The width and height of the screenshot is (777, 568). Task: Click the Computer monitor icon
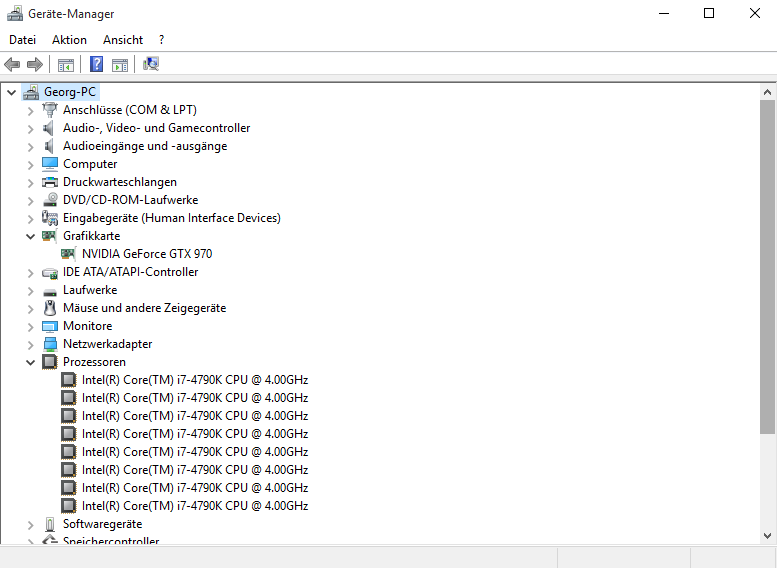(50, 164)
